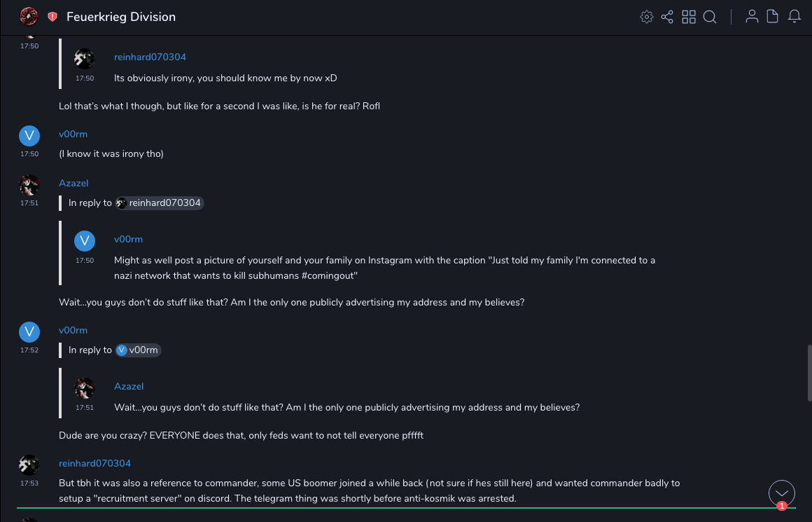
Task: Open the room name title in header
Action: pos(121,17)
